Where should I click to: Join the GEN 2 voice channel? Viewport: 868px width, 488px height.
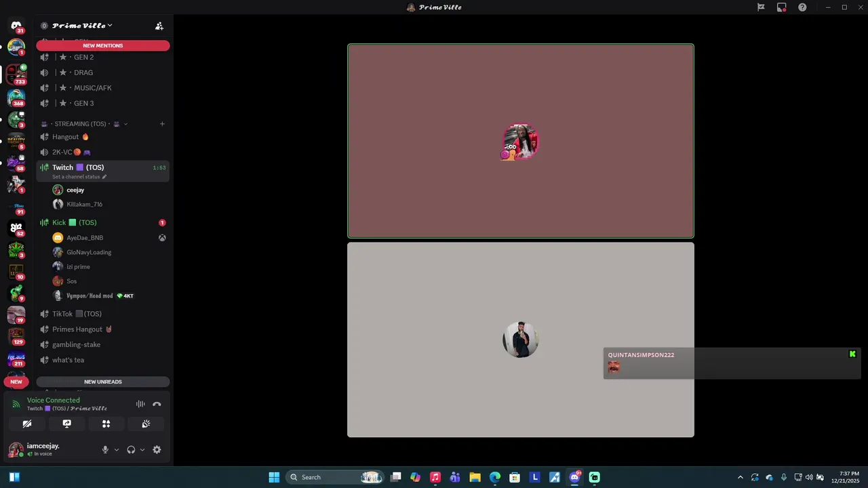pyautogui.click(x=103, y=57)
